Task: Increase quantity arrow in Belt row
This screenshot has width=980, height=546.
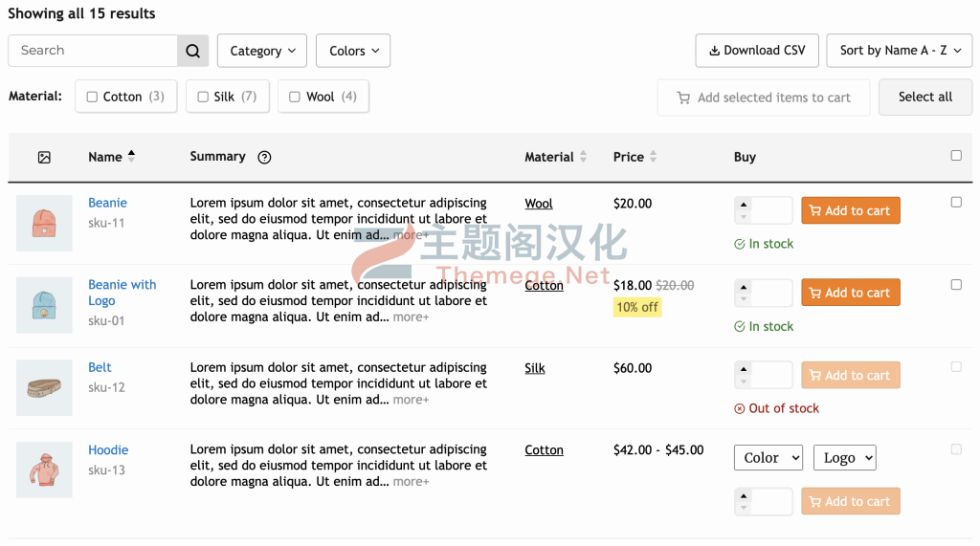Action: click(x=743, y=369)
